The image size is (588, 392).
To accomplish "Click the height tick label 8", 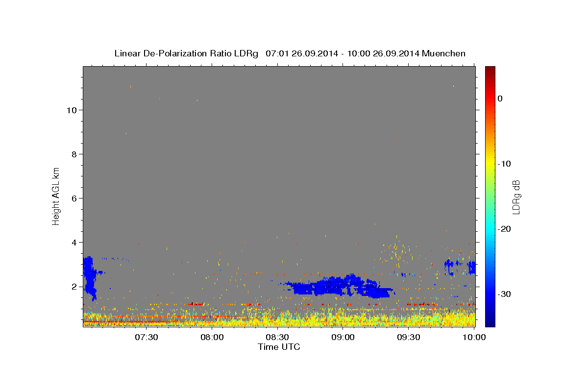I will point(74,154).
